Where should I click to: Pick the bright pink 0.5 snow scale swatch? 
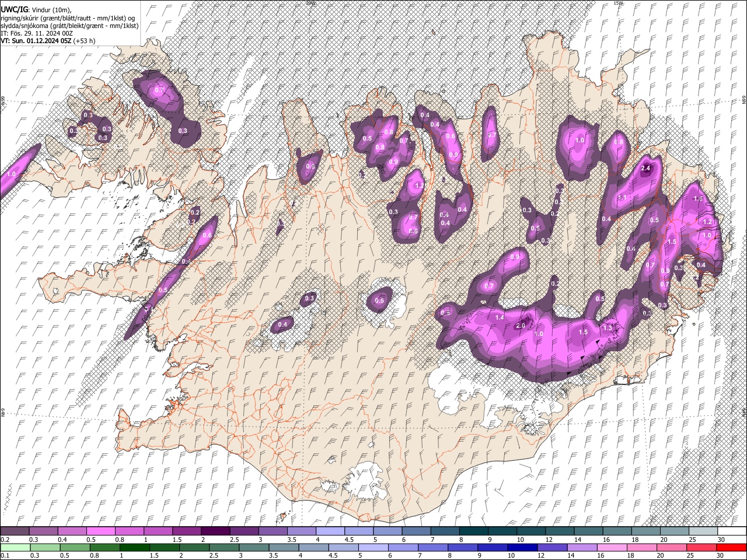point(100,531)
